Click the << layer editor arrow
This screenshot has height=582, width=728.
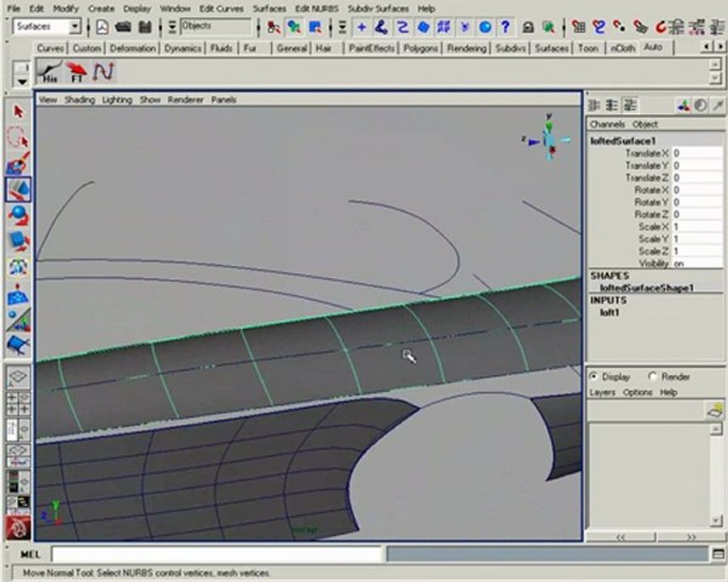click(620, 537)
